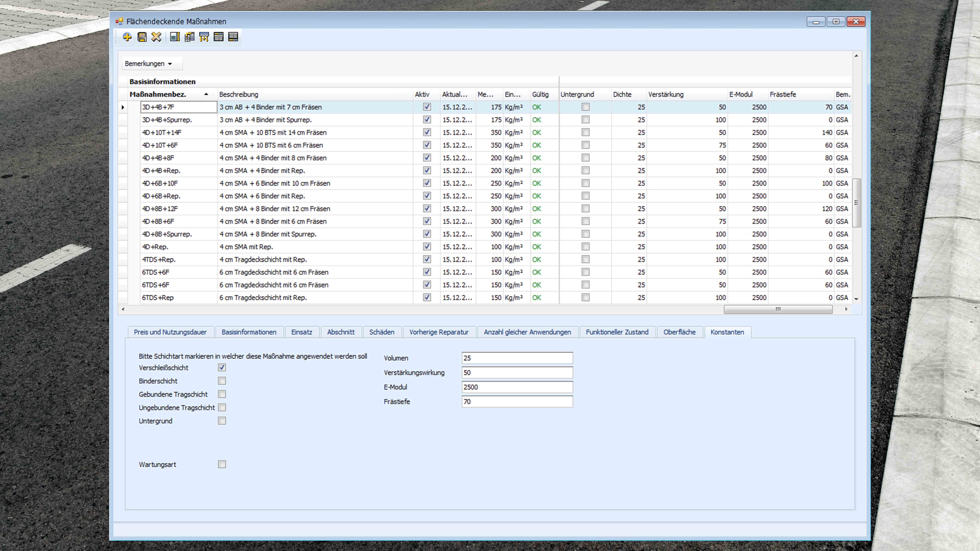
Task: Switch to Preis und Nutzungsdauer tab
Action: (x=170, y=332)
